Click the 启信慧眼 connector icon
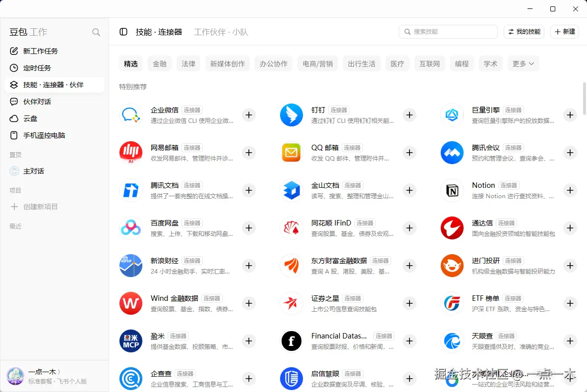 click(x=291, y=379)
